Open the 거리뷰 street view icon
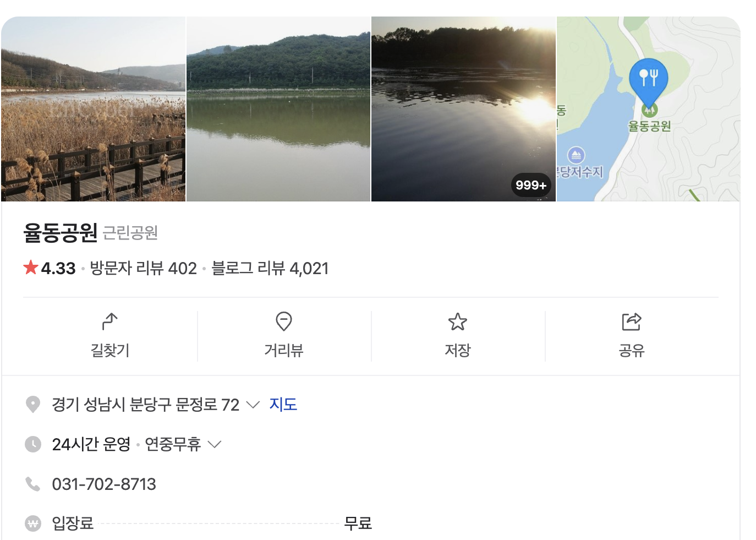Image resolution: width=756 pixels, height=540 pixels. click(284, 322)
